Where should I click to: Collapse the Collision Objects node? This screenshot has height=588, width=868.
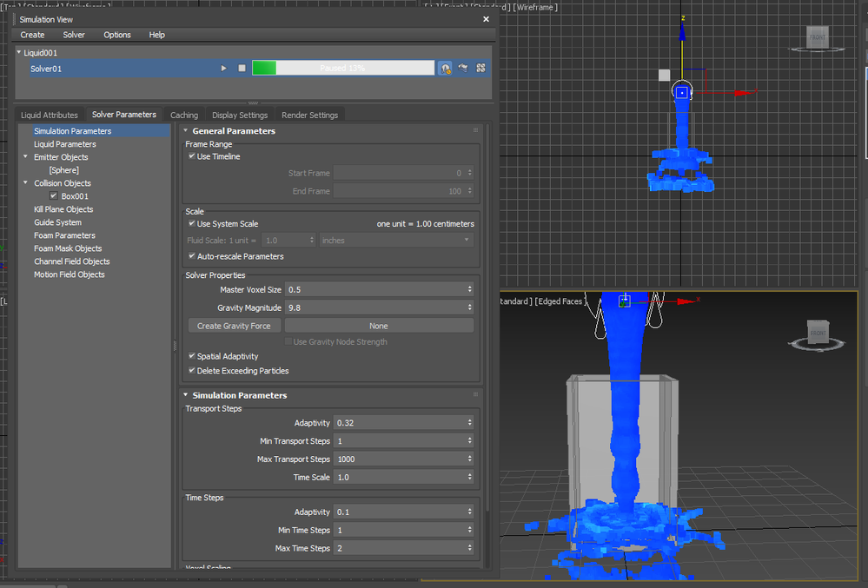[25, 183]
